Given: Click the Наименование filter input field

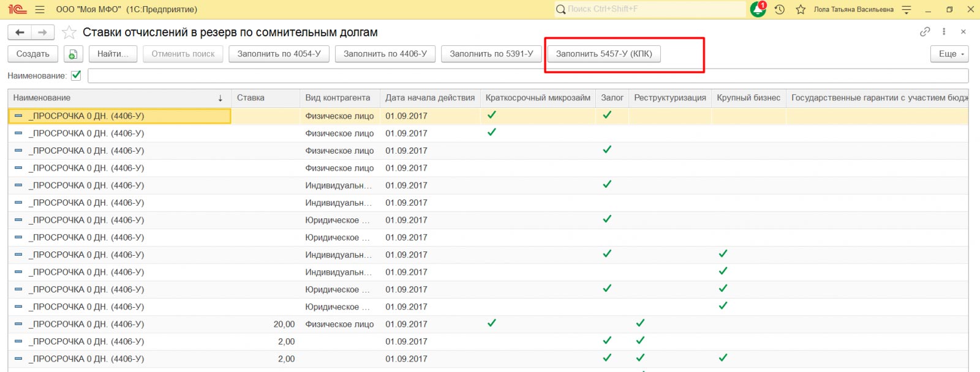Looking at the screenshot, I should (528, 75).
